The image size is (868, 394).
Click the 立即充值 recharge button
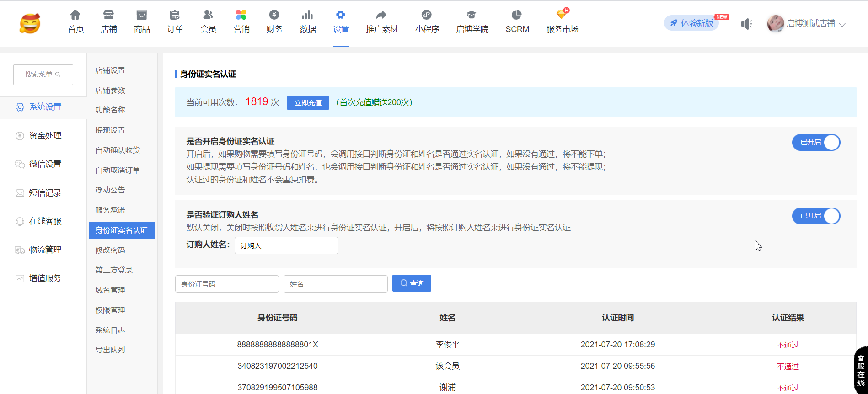pos(308,103)
